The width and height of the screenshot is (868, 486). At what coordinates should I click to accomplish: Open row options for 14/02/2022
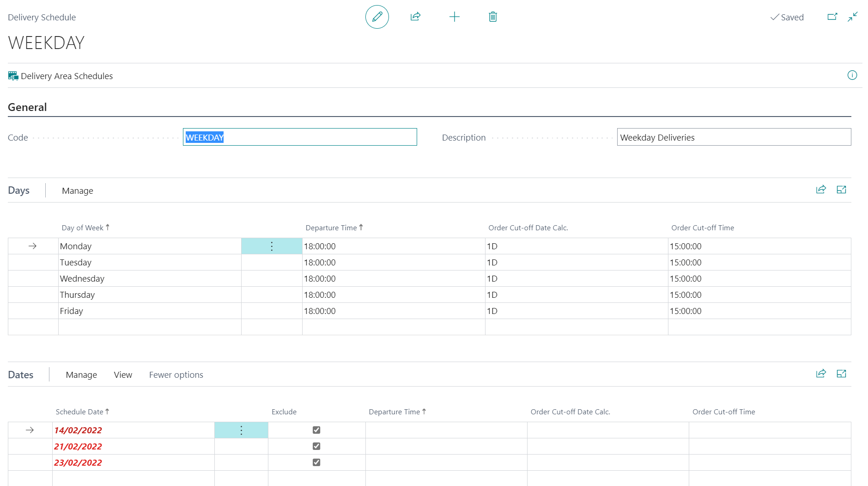tap(241, 430)
